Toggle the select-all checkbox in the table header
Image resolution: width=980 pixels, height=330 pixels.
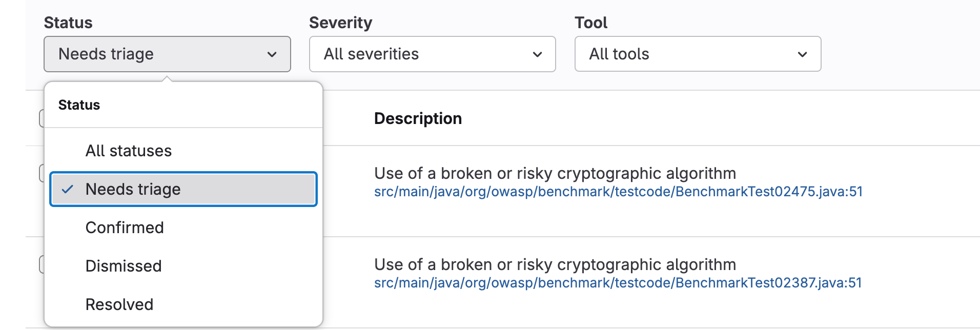pyautogui.click(x=42, y=118)
